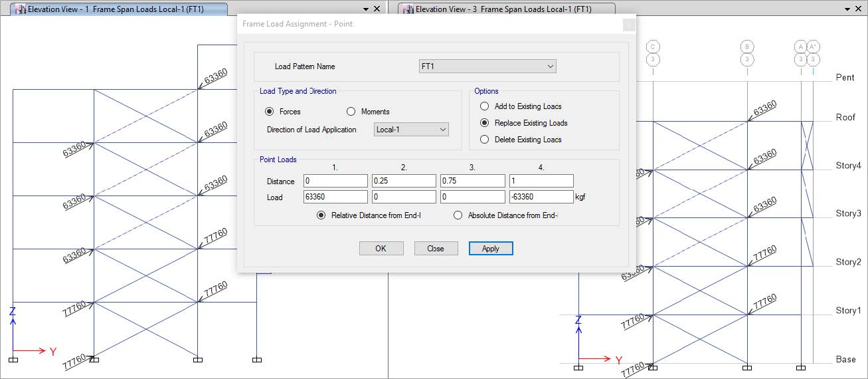Click grid bubble B in right view
This screenshot has width=868, height=379.
pyautogui.click(x=747, y=47)
